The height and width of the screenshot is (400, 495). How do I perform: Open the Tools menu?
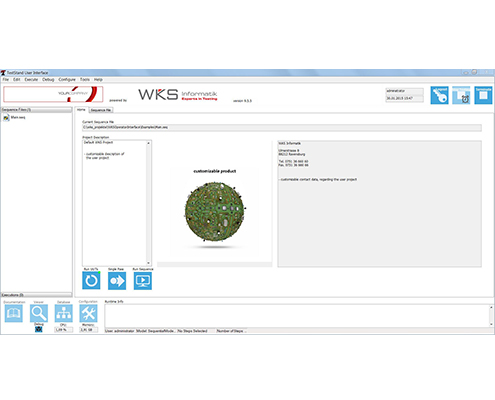[85, 80]
